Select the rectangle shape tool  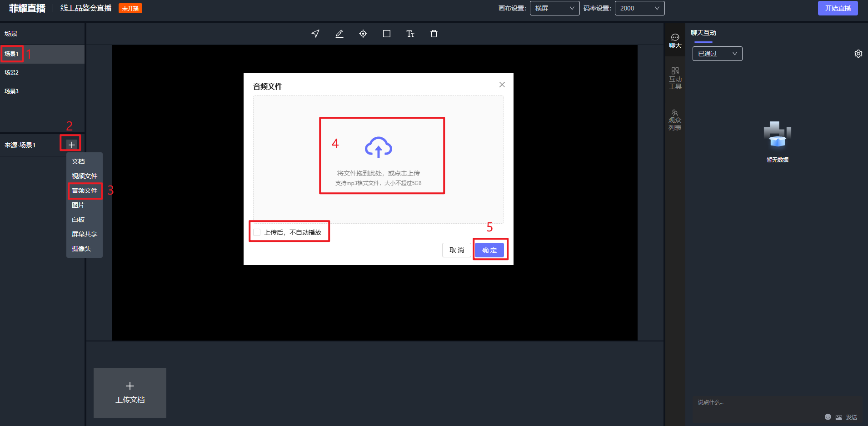coord(387,34)
